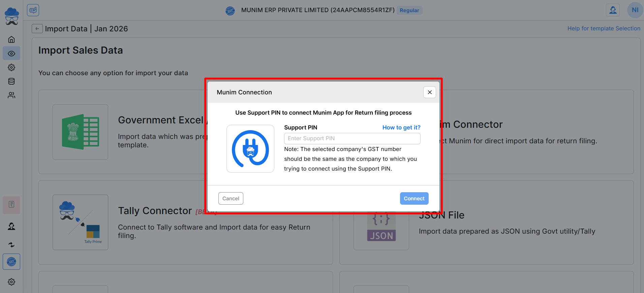Choose the Tally Connector option icon
644x293 pixels.
pyautogui.click(x=80, y=222)
